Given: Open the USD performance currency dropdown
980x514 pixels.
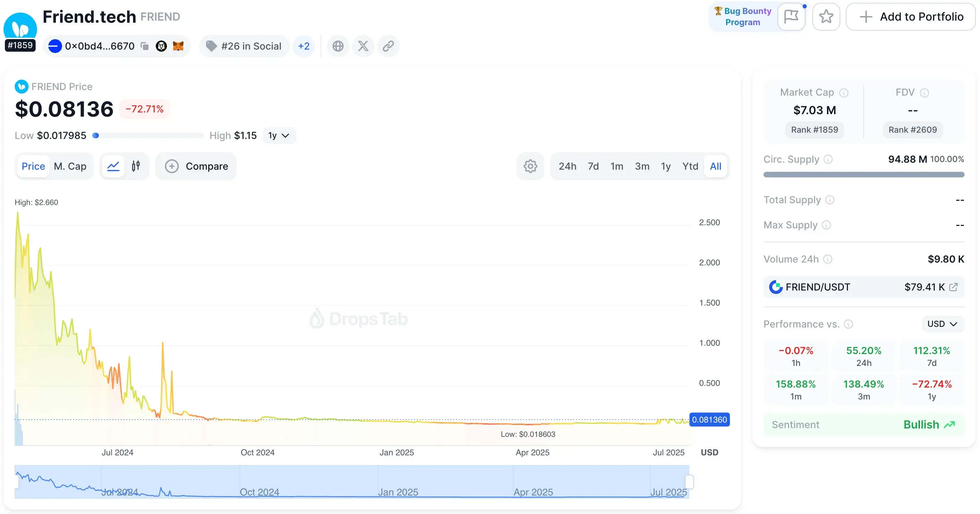Looking at the screenshot, I should click(x=942, y=324).
